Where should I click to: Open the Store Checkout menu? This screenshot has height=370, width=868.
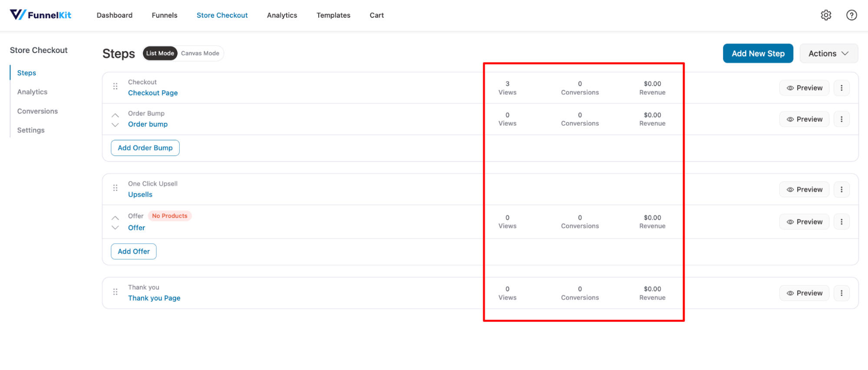point(222,15)
